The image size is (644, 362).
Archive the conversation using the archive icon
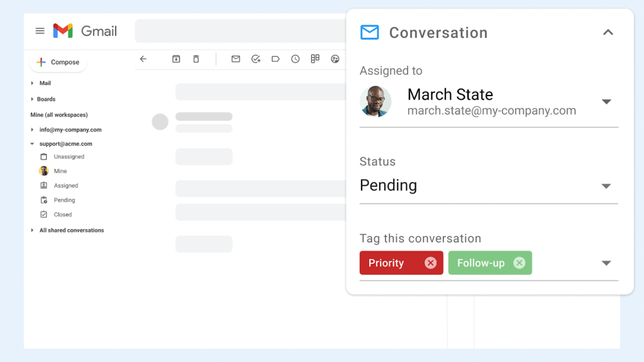pyautogui.click(x=176, y=58)
